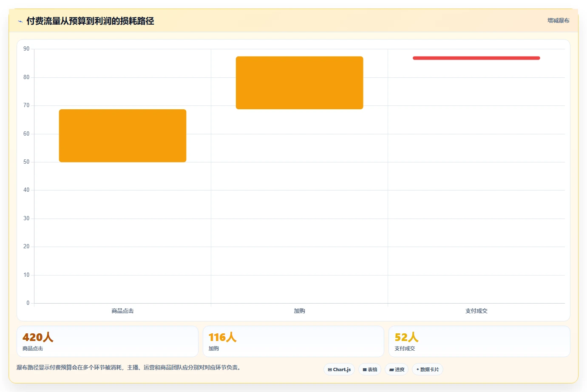Viewport: 587px width, 392px height.
Task: Click the orange 加购 waterfall bar
Action: [299, 83]
